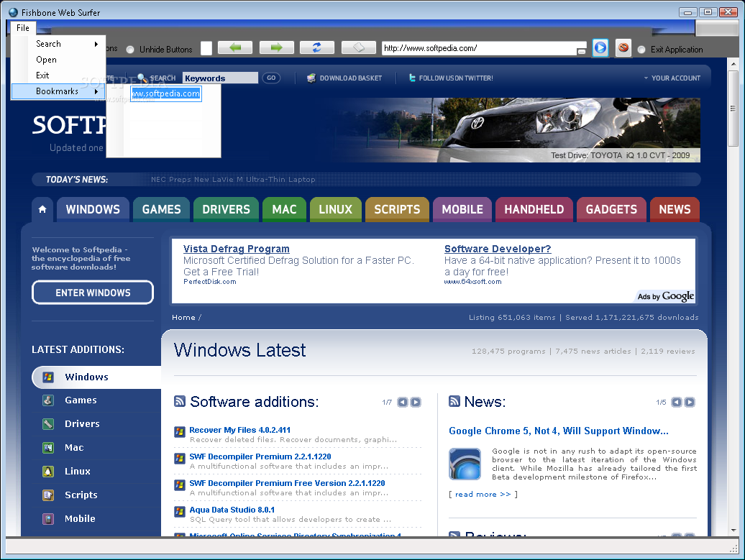
Task: Select the Exit Application radio button
Action: pos(641,50)
